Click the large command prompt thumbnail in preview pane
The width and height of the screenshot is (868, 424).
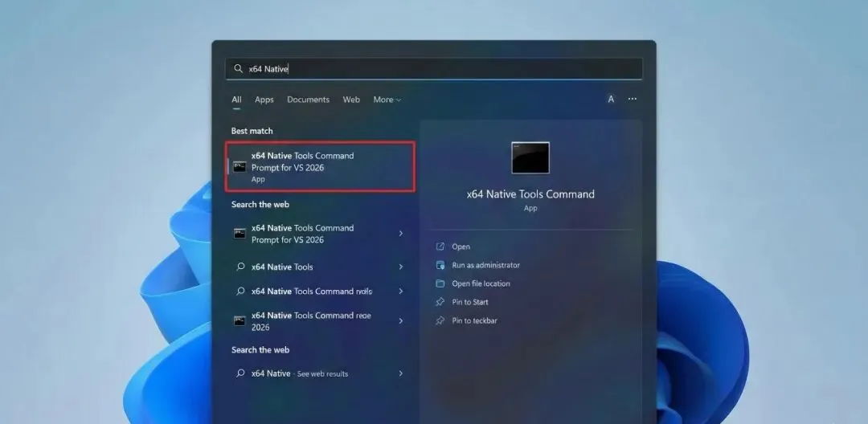click(530, 158)
